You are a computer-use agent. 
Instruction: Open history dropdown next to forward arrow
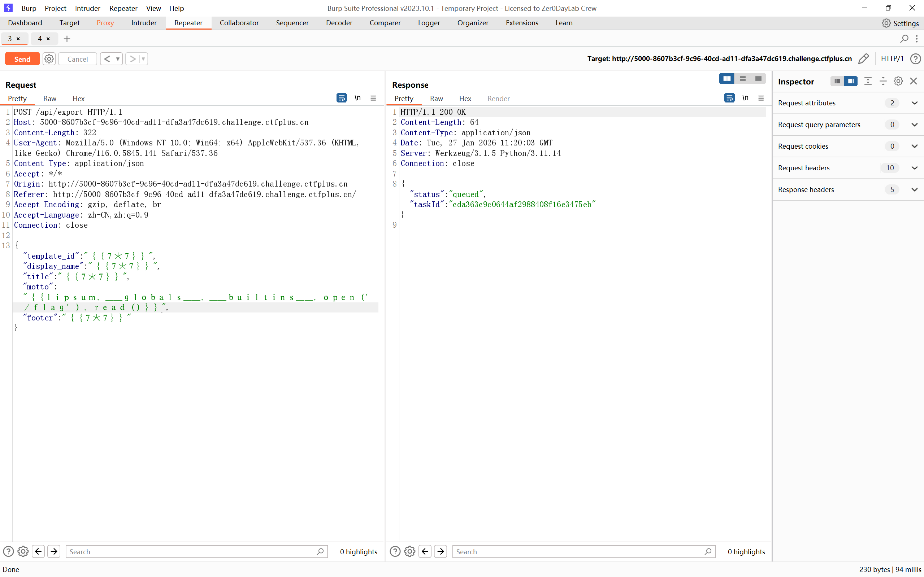[144, 59]
